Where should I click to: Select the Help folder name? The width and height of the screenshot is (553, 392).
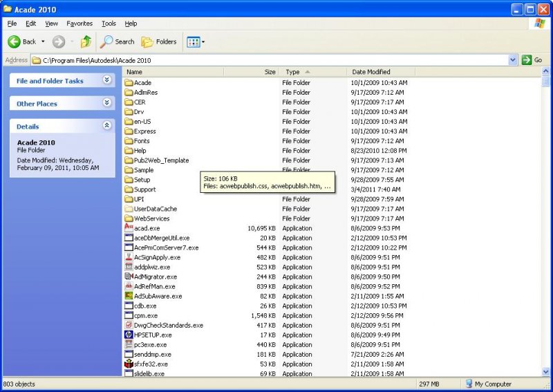[140, 151]
